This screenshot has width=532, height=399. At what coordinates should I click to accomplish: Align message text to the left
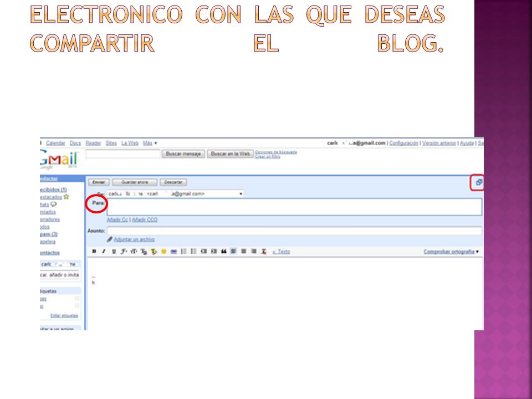tap(233, 252)
